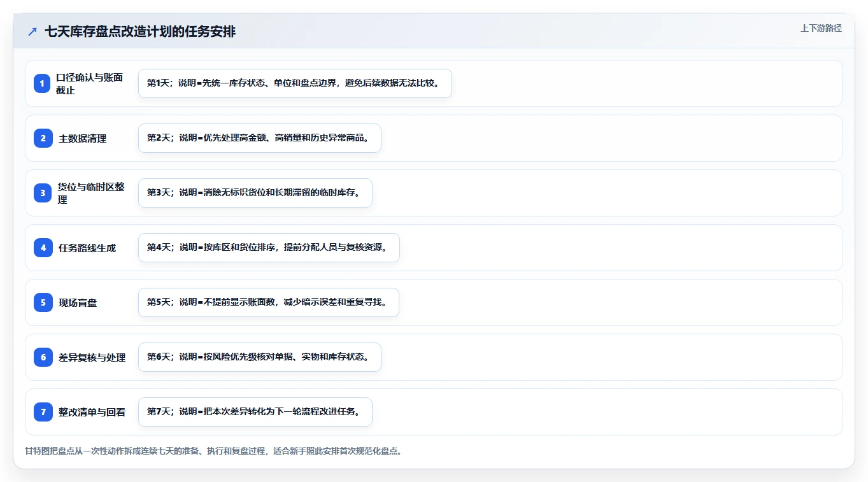Open the 第1天 description bar
This screenshot has width=868, height=482.
[x=295, y=83]
